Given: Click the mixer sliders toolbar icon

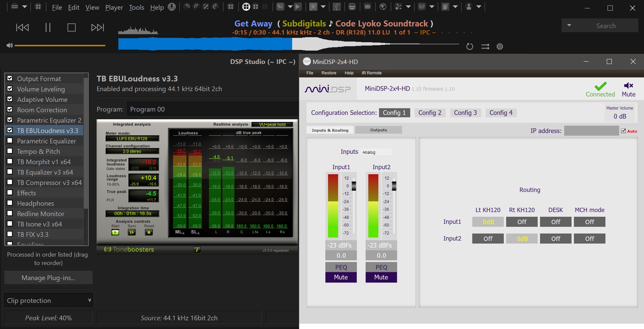Looking at the screenshot, I should coord(422,7).
